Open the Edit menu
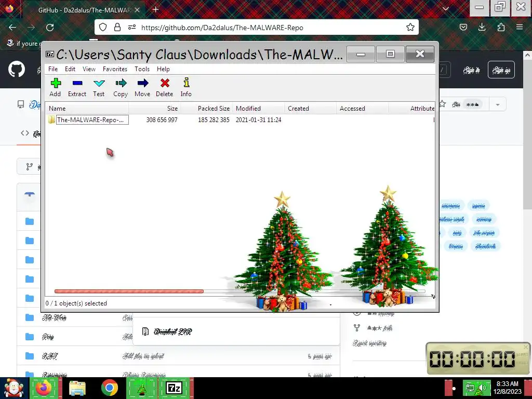532x399 pixels. click(x=70, y=69)
